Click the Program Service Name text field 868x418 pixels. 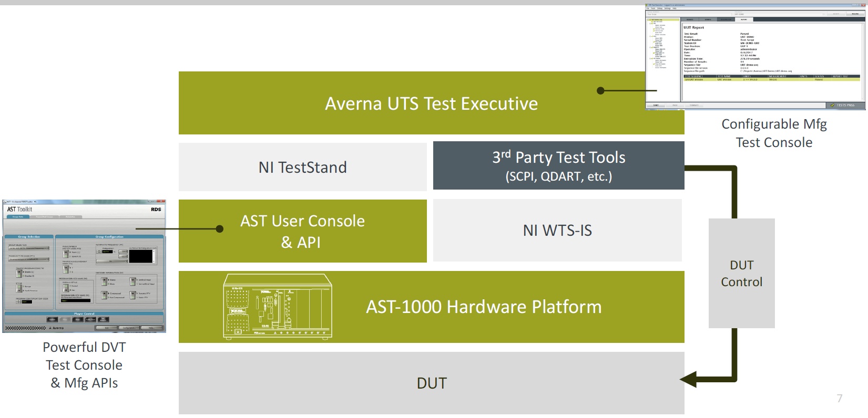point(76,300)
